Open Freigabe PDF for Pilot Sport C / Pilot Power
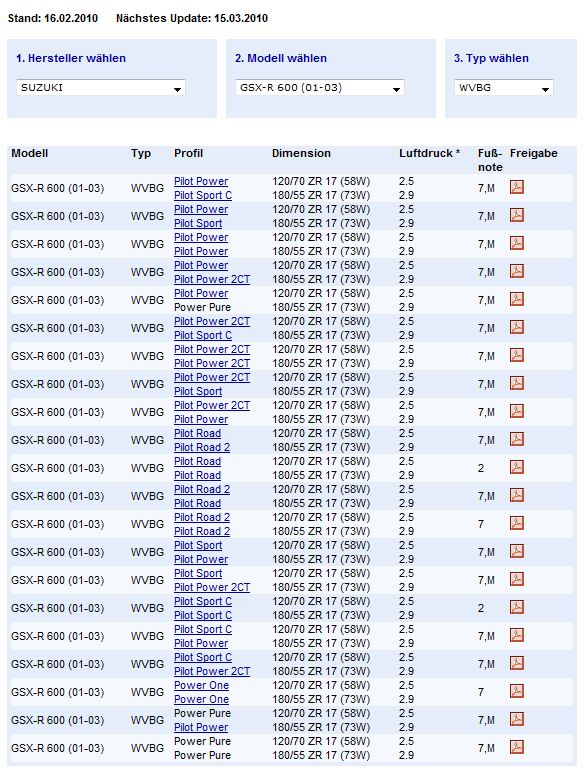Screen dimensions: 585x774 (x=517, y=636)
